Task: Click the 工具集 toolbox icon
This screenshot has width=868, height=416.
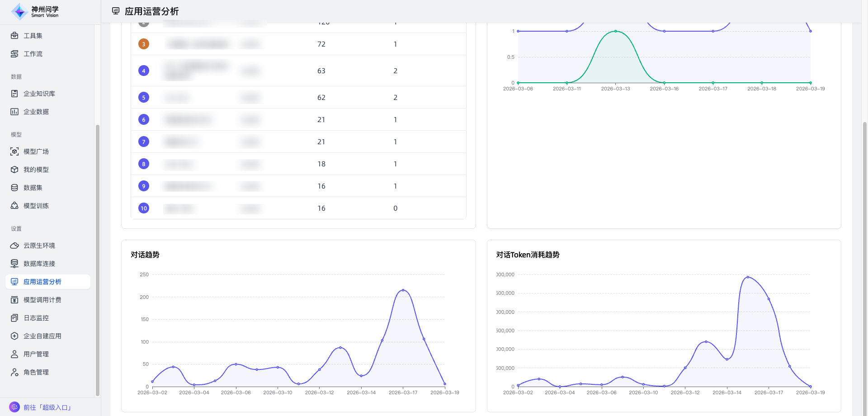Action: 14,36
